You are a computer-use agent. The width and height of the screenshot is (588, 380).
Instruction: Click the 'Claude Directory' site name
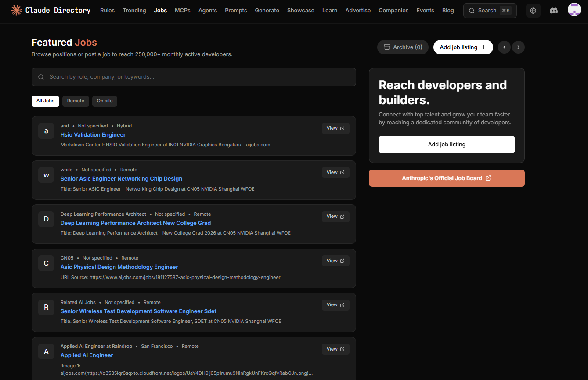(58, 10)
